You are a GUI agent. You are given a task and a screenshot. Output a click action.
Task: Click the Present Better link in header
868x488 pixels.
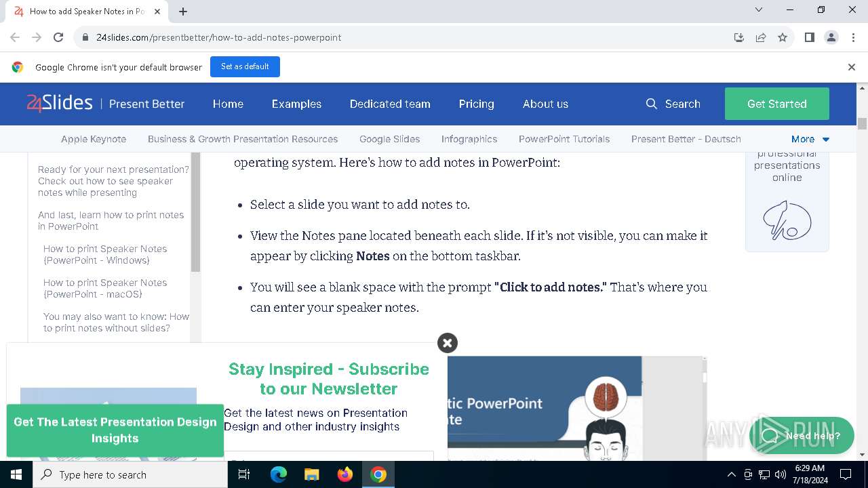pos(146,104)
